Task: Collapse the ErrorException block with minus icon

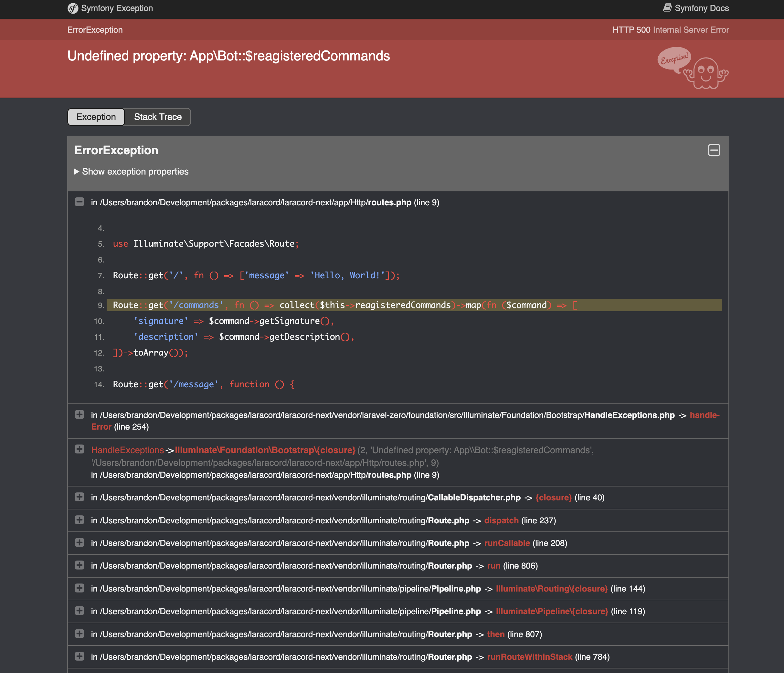Action: [x=714, y=150]
